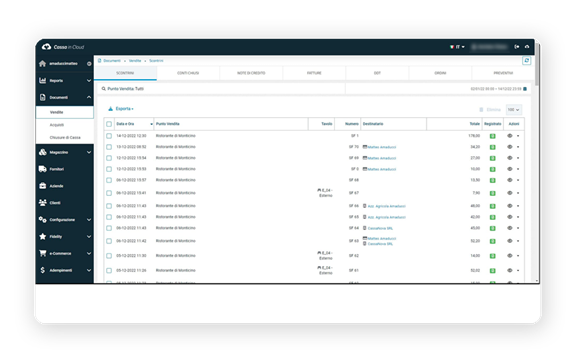Check the row dated 12-12-2022 15:54
The height and width of the screenshot is (362, 576).
coord(109,158)
